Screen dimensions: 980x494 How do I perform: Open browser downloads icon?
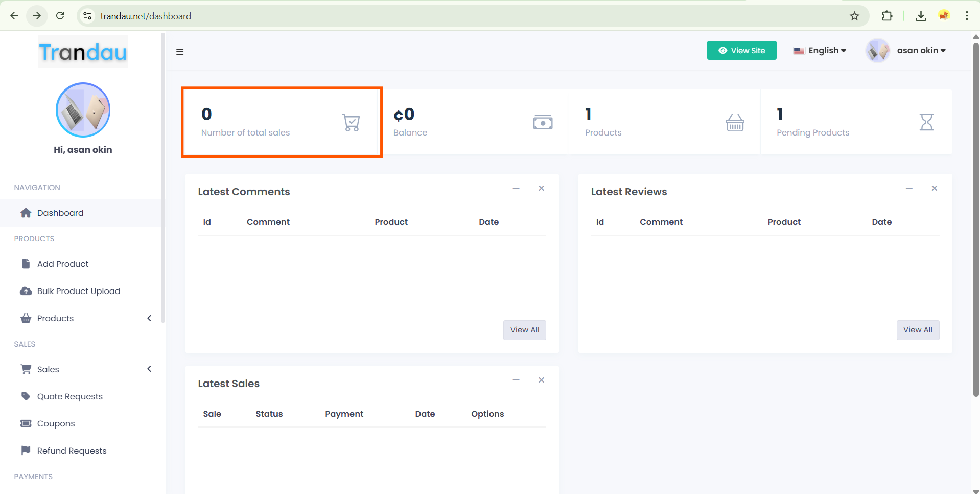point(921,16)
